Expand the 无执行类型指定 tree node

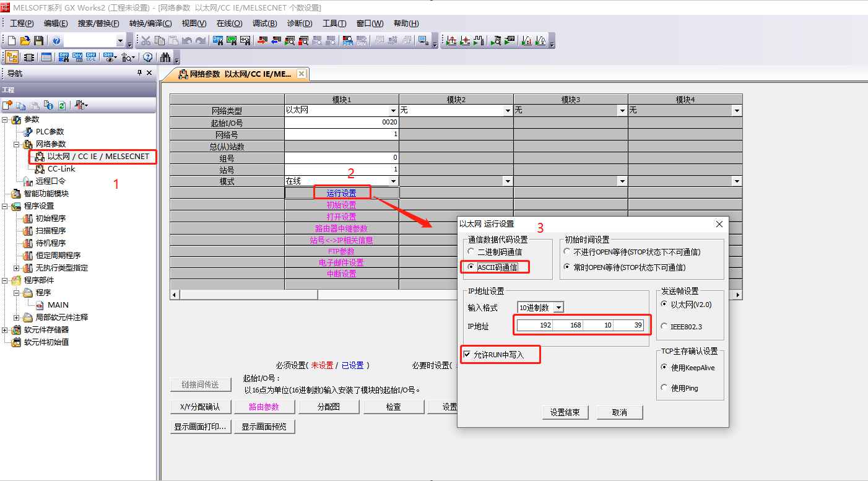(x=17, y=268)
